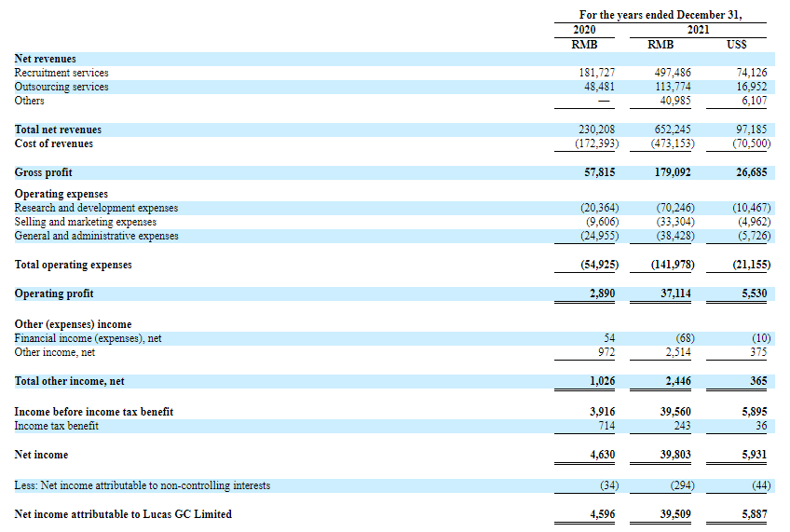Select the 'Net income' label
Screen dimensions: 790x532
pyautogui.click(x=41, y=455)
